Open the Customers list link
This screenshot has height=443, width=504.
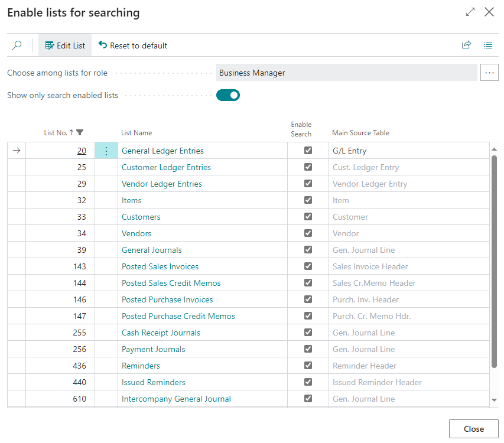(141, 217)
